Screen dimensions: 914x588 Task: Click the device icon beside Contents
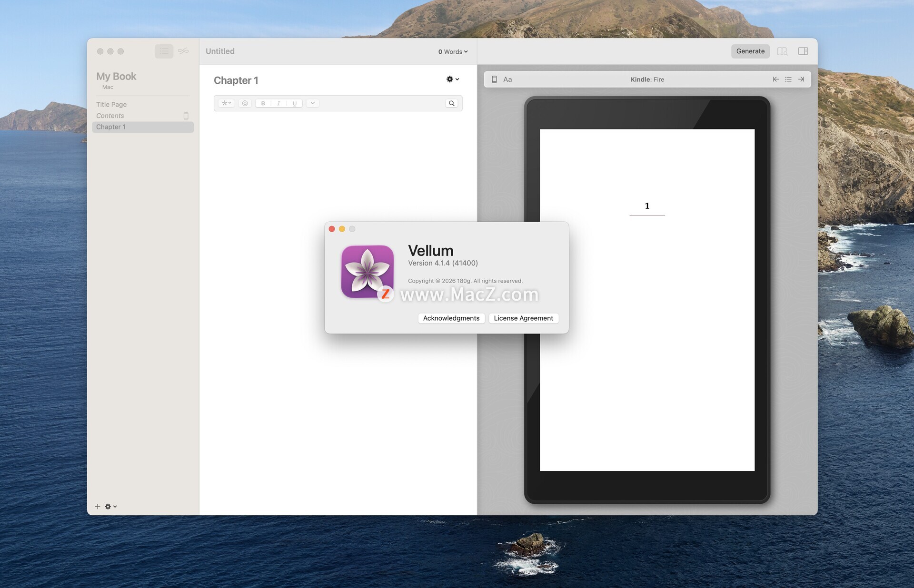tap(186, 116)
